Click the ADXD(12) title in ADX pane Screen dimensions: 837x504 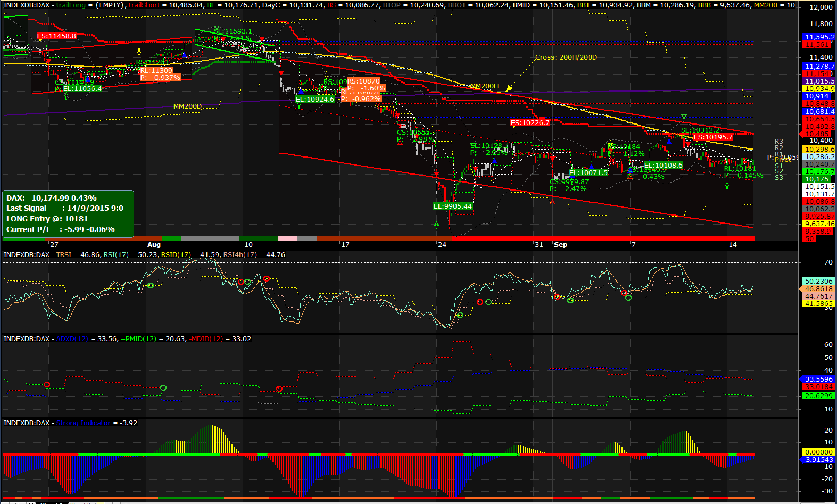[72, 339]
